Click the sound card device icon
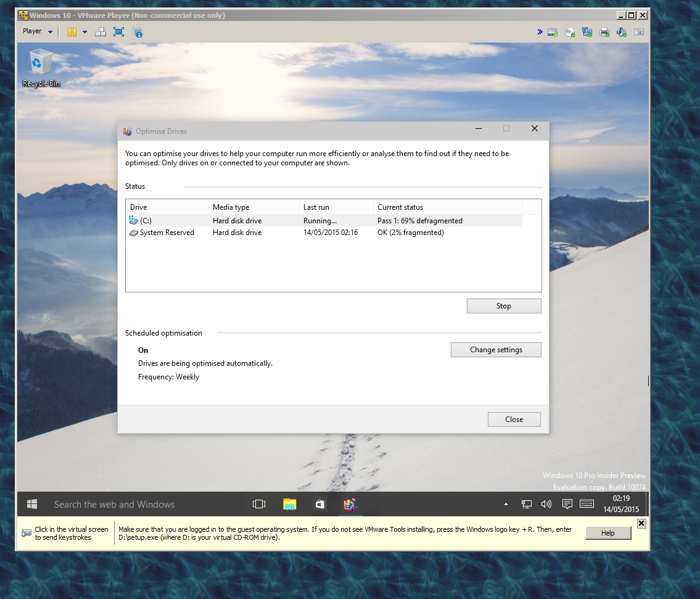700x599 pixels. [622, 32]
